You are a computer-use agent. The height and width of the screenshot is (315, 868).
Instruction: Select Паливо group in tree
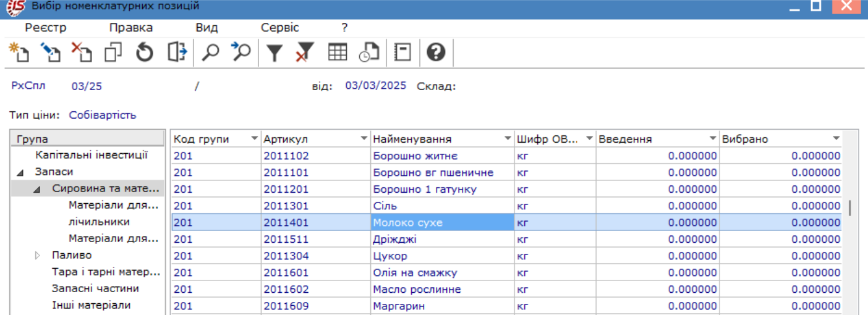[x=72, y=254]
